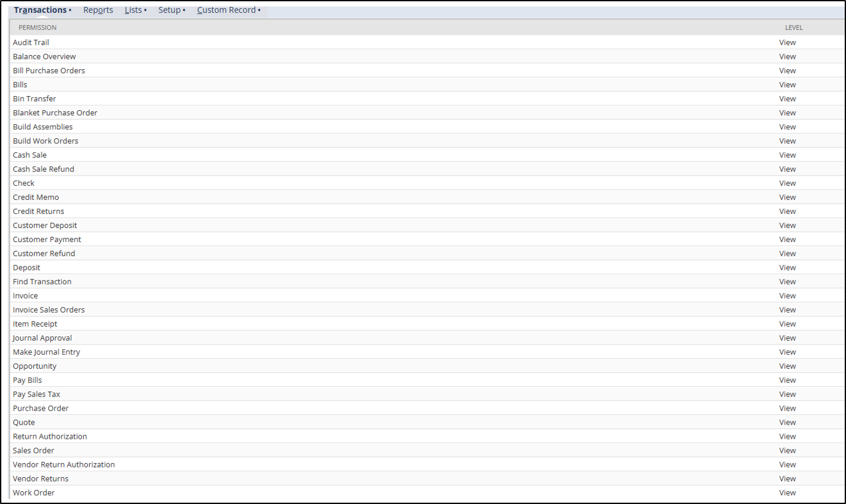This screenshot has height=504, width=846.
Task: Click View level for Customer Refund
Action: click(x=787, y=254)
